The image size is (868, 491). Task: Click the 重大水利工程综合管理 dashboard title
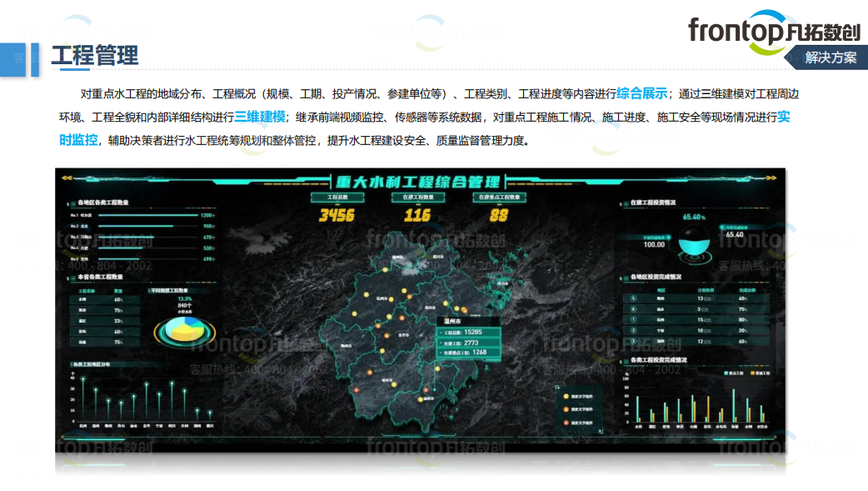pos(417,181)
